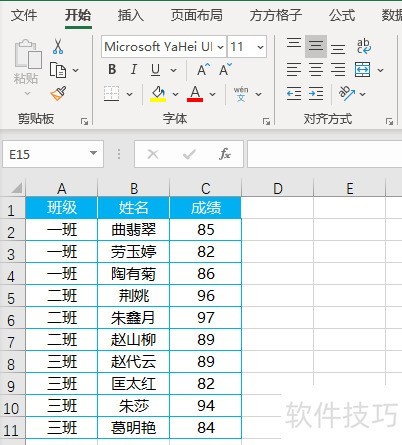The width and height of the screenshot is (402, 445).
Task: Open merge cells dropdown arrow
Action: 380,70
